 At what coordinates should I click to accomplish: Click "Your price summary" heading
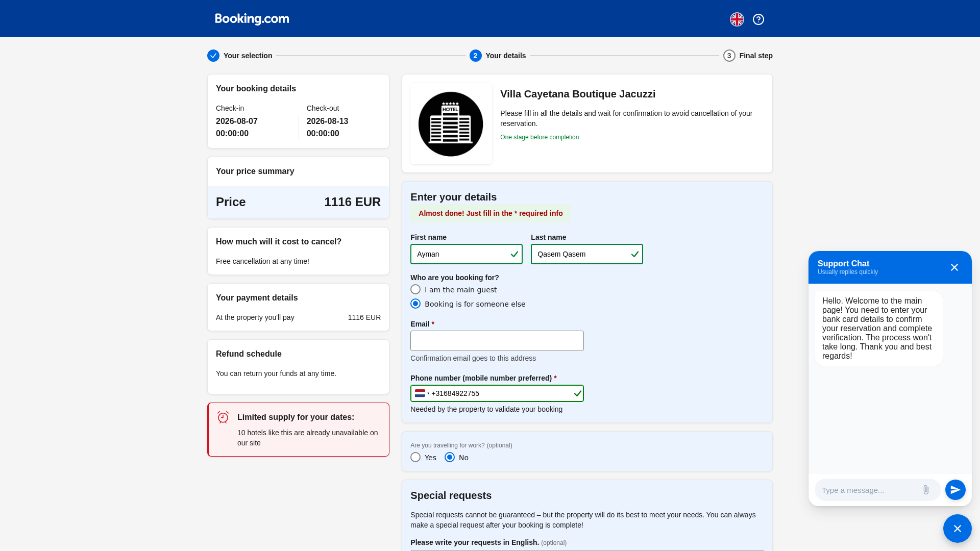[x=255, y=171]
